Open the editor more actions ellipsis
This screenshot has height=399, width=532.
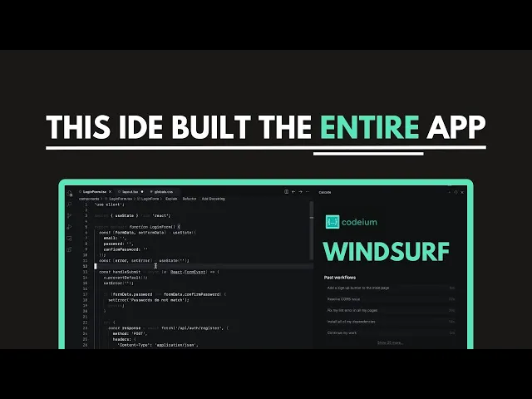[x=308, y=192]
